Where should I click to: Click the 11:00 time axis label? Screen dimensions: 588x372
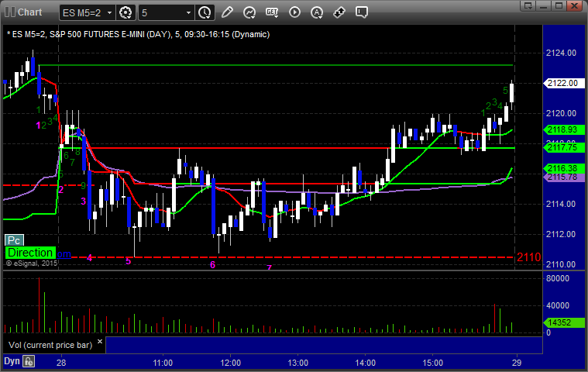163,363
